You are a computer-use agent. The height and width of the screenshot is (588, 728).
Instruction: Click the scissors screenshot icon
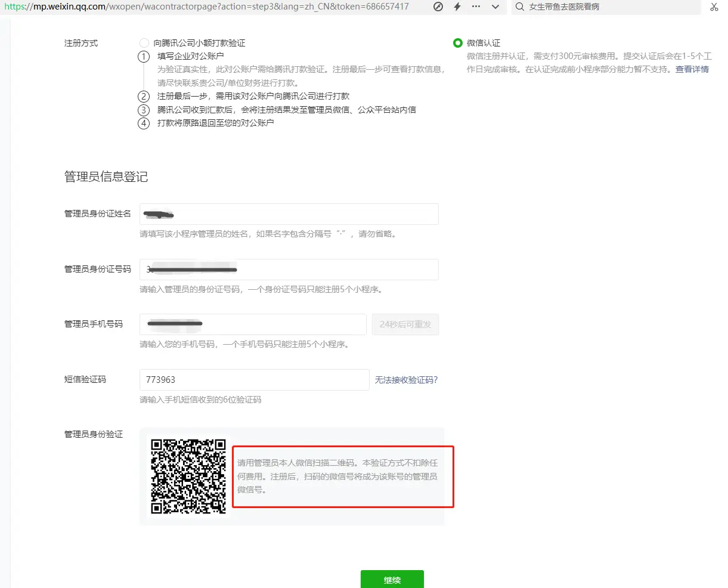click(714, 7)
